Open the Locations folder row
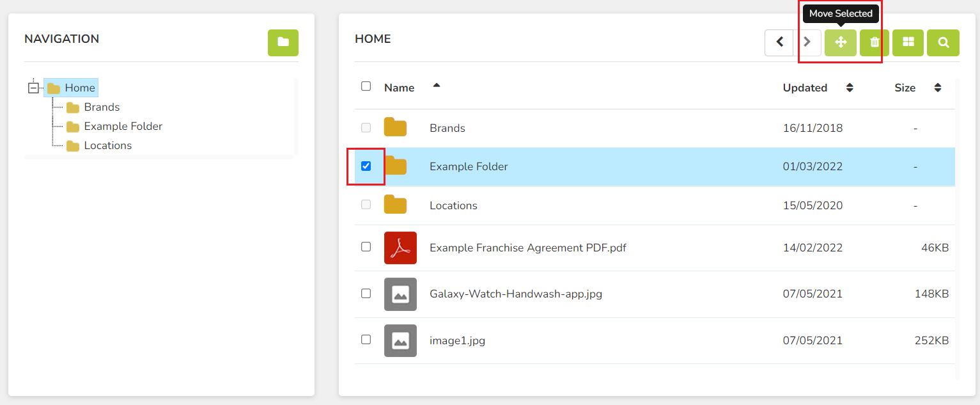This screenshot has height=405, width=980. [655, 205]
